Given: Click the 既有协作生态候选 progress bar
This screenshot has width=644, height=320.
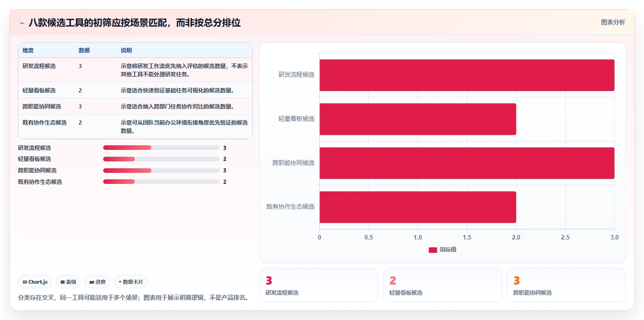Looking at the screenshot, I should point(161,182).
